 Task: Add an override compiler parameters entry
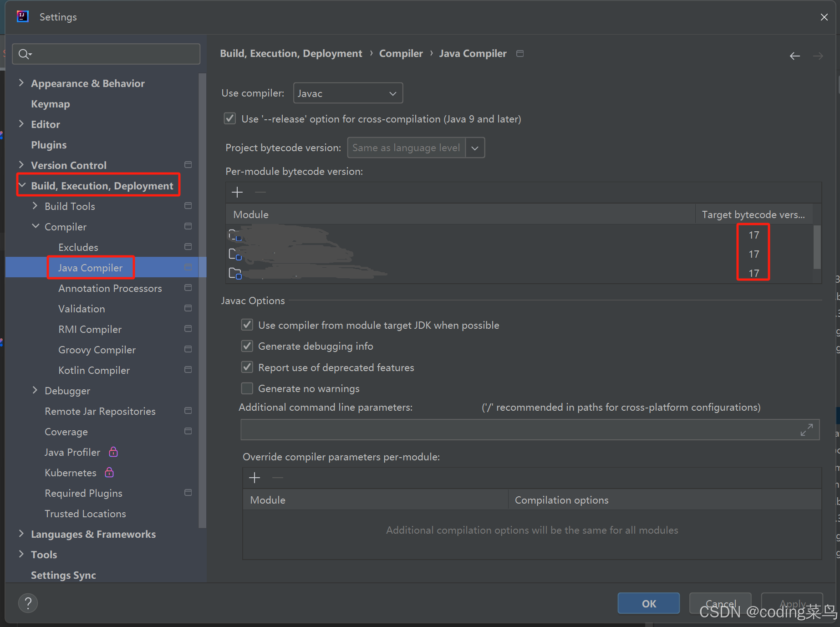click(x=255, y=477)
